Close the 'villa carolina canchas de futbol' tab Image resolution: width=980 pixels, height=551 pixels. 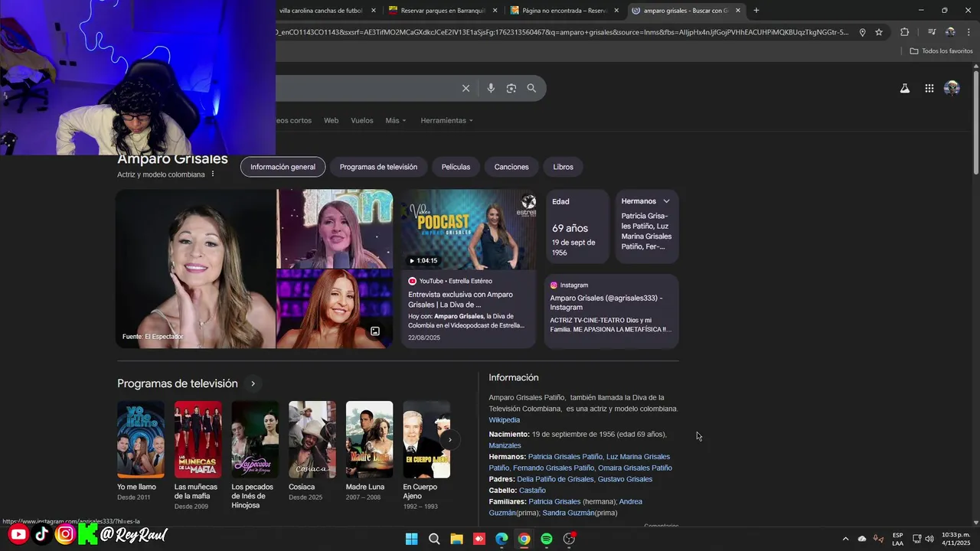(x=374, y=11)
